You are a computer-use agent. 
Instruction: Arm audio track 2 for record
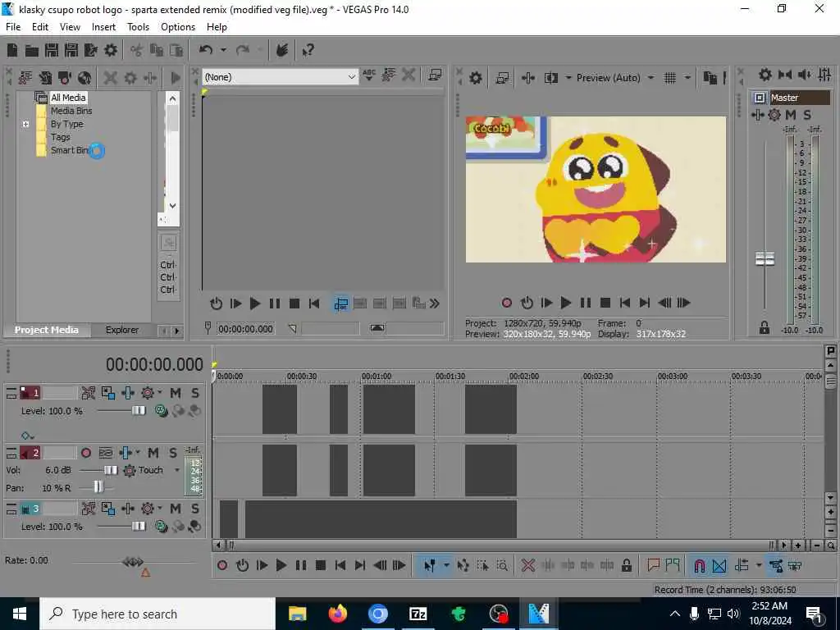click(x=85, y=453)
